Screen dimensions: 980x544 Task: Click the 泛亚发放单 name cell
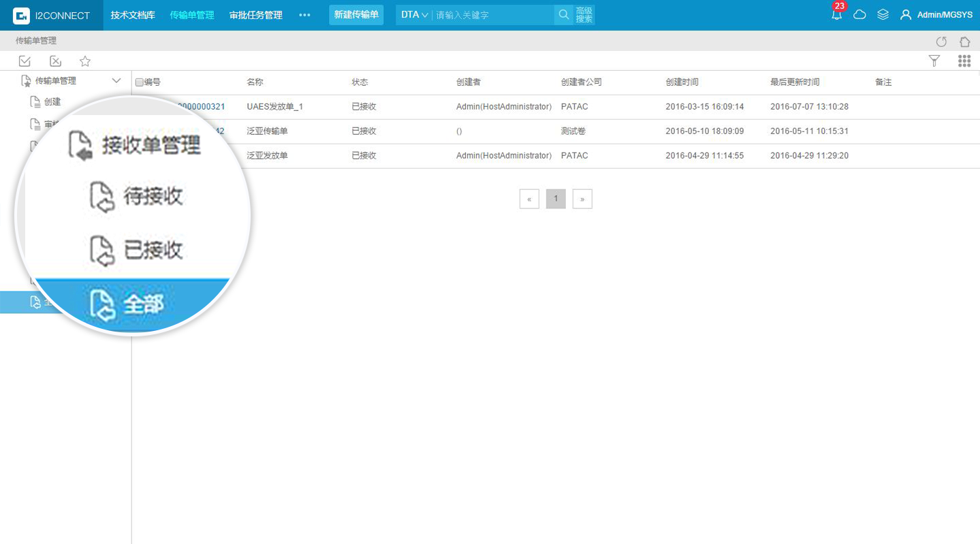click(x=267, y=156)
